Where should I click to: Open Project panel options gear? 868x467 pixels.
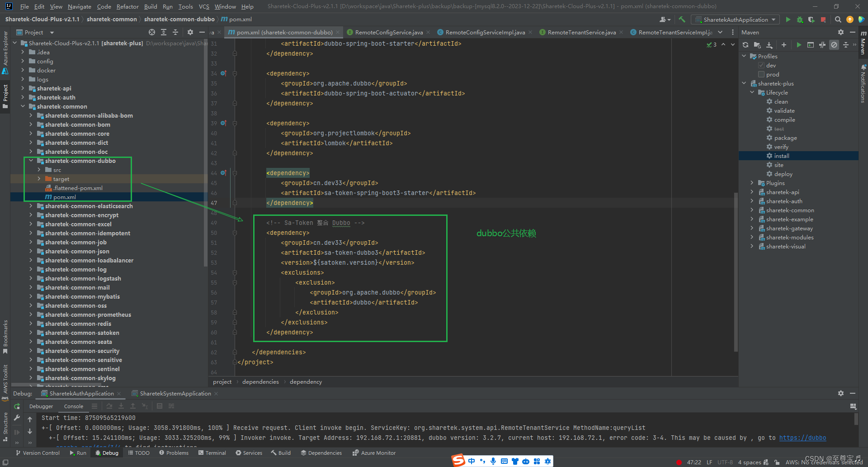(x=190, y=32)
